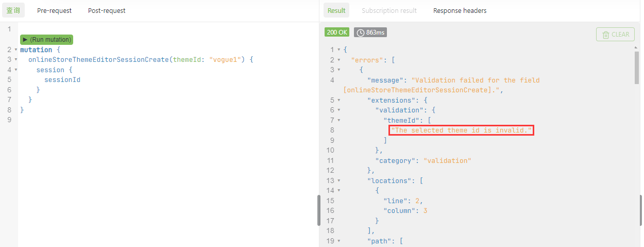This screenshot has height=247, width=644.
Task: Fold the "validation" object in result
Action: click(x=338, y=110)
